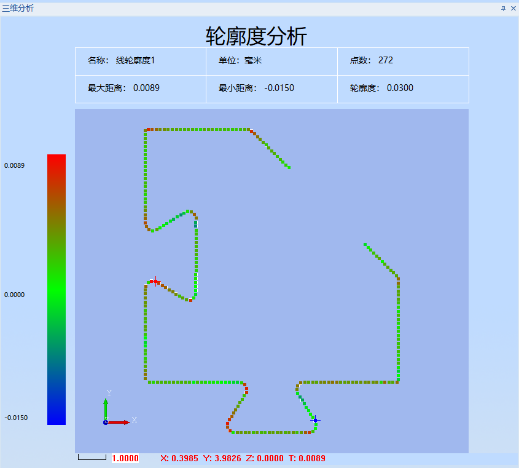Close the 三维分析 panel

click(513, 8)
